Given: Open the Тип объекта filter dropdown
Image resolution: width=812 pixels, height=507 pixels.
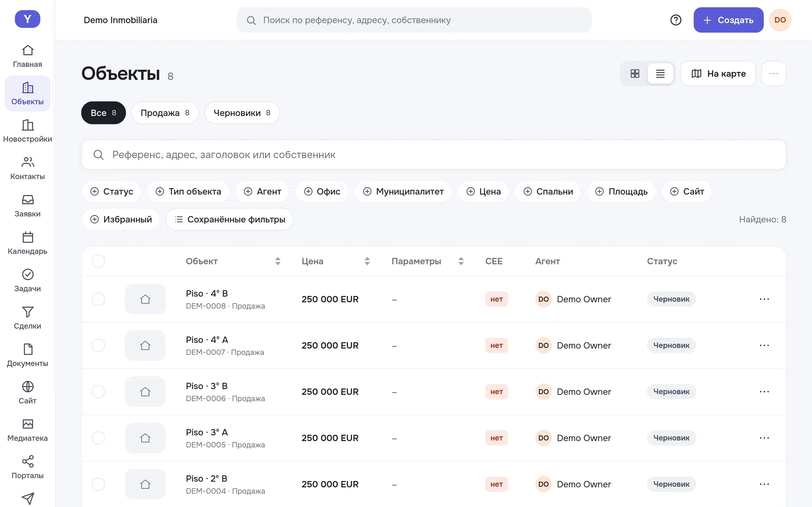Looking at the screenshot, I should click(188, 191).
